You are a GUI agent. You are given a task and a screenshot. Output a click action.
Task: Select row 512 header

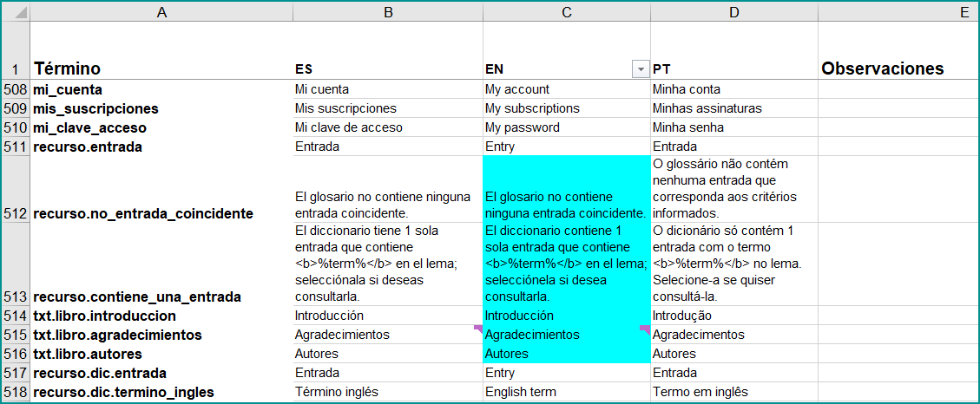(16, 213)
